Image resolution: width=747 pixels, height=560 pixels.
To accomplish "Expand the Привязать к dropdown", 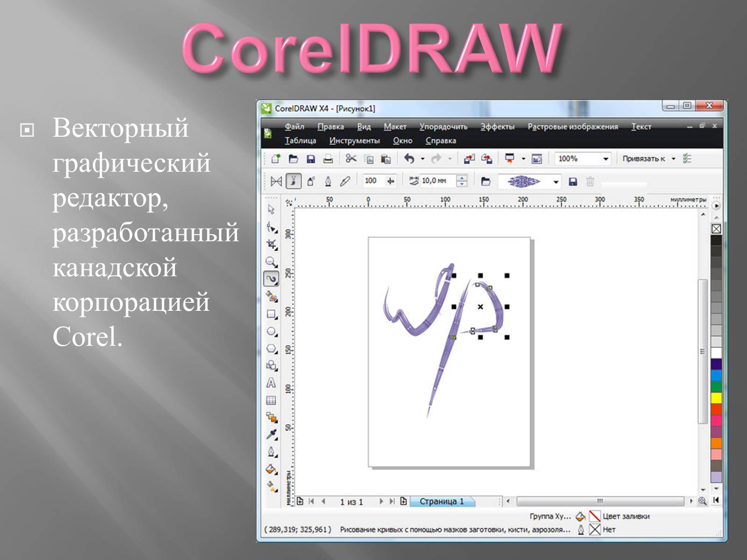I will [x=673, y=159].
